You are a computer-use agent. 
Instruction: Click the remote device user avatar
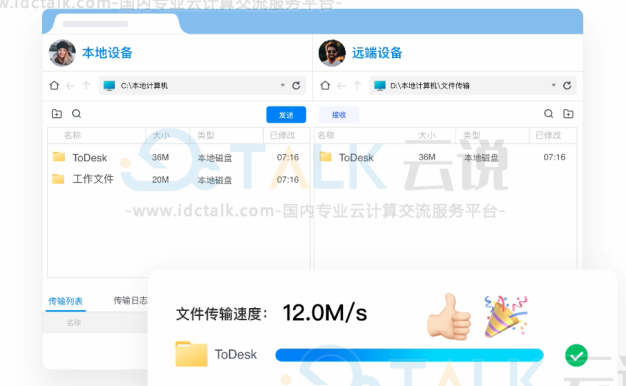pos(332,53)
